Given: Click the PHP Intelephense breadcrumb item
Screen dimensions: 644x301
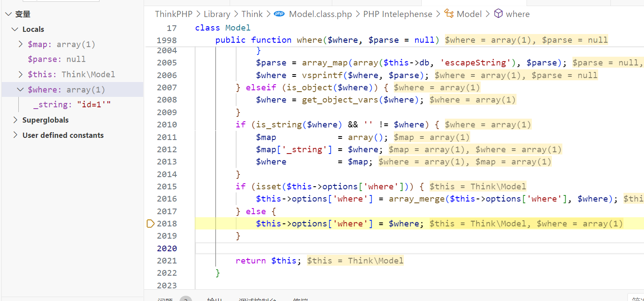Looking at the screenshot, I should point(397,14).
